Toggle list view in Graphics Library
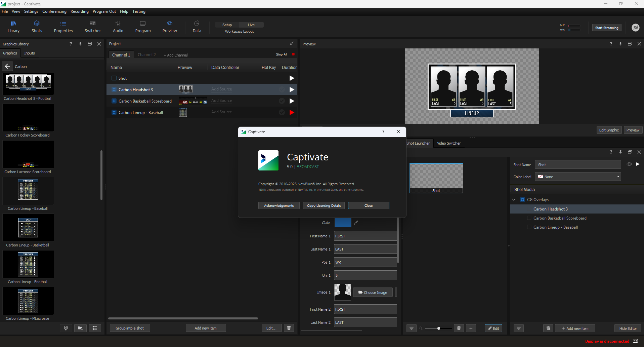The image size is (644, 347). tap(95, 328)
